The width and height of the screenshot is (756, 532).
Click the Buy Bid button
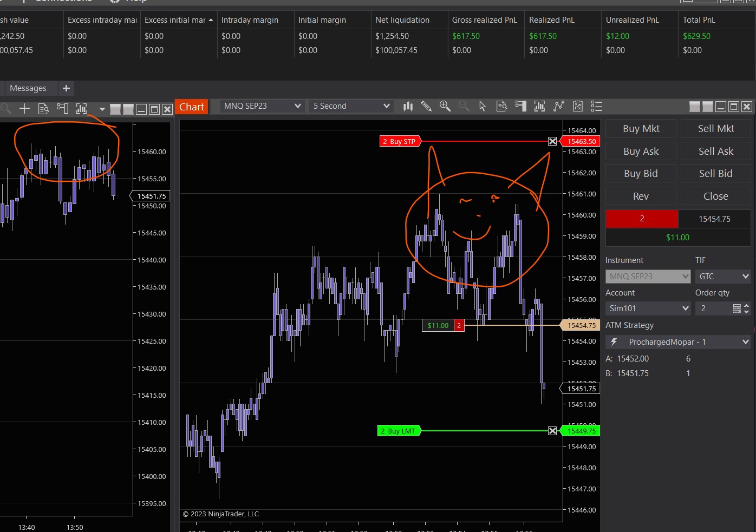[641, 174]
